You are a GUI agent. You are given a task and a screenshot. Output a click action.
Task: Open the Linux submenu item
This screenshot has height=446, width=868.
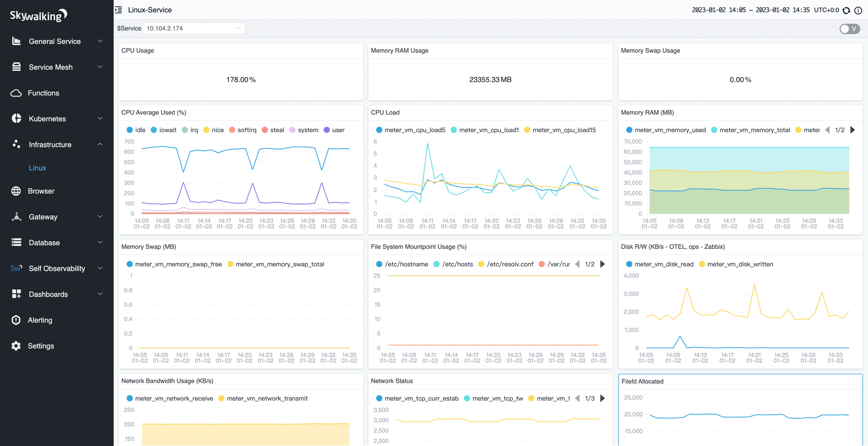pos(38,168)
